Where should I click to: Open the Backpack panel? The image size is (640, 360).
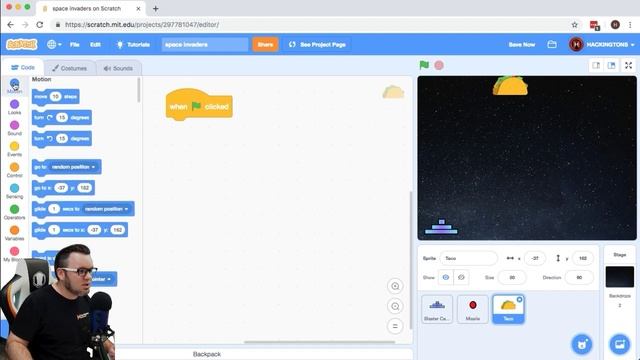[x=207, y=354]
